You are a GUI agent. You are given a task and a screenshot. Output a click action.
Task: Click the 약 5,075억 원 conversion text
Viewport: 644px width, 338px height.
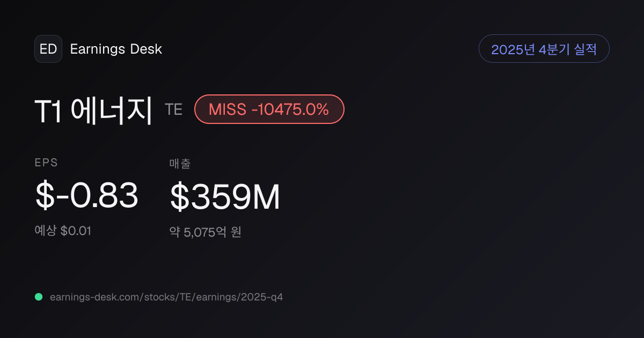coord(206,232)
